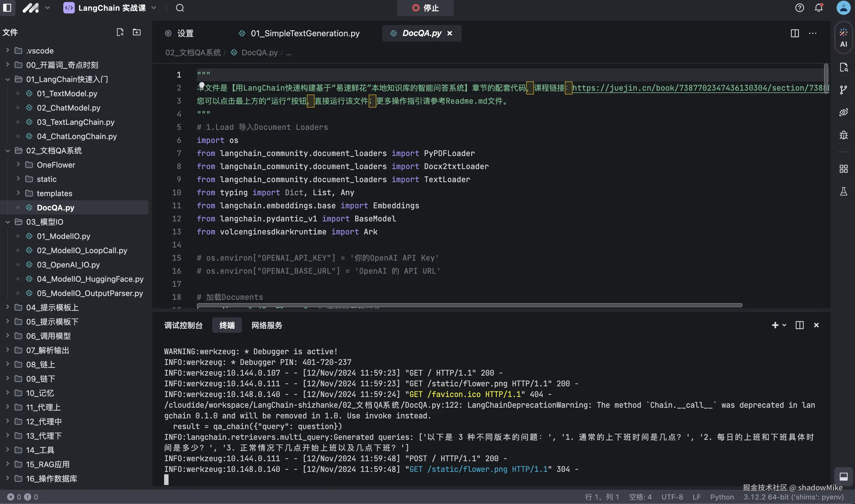855x504 pixels.
Task: Switch to 01_SimpleTextGeneration.py editor tab
Action: click(305, 33)
